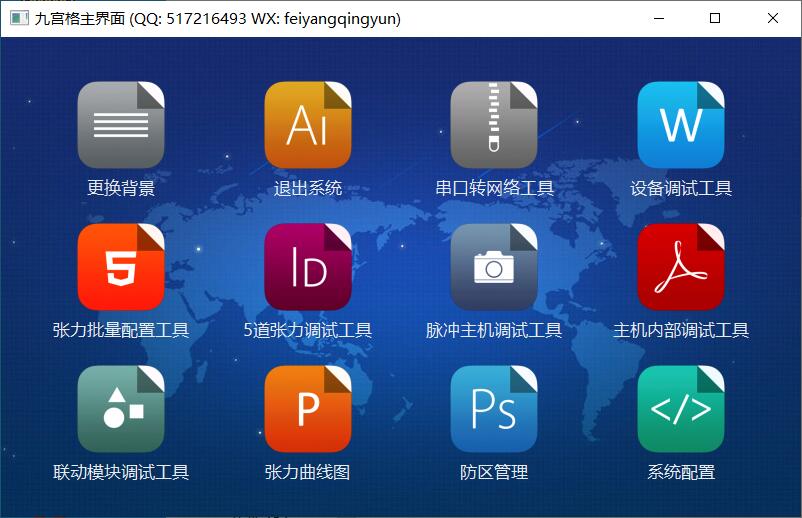Open 设备调试工具 blue W icon

point(681,125)
